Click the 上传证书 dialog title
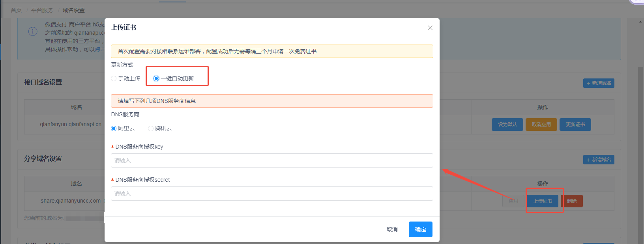 (x=124, y=28)
